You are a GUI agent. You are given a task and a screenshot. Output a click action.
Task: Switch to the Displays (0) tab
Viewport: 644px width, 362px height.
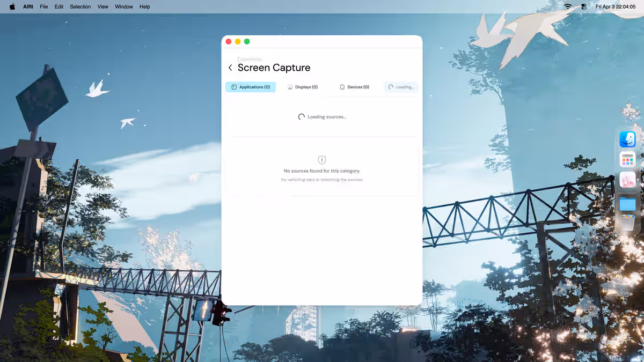tap(303, 87)
